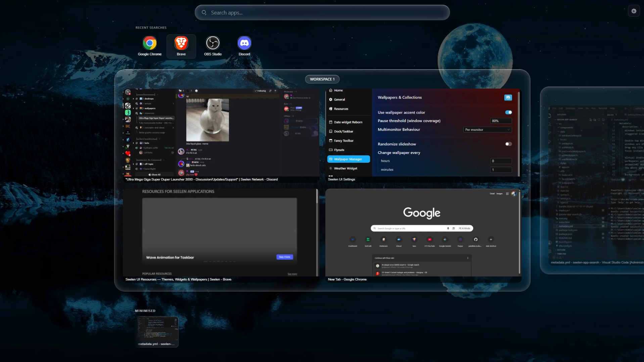644x362 pixels.
Task: Click the hours value field
Action: pos(501,161)
